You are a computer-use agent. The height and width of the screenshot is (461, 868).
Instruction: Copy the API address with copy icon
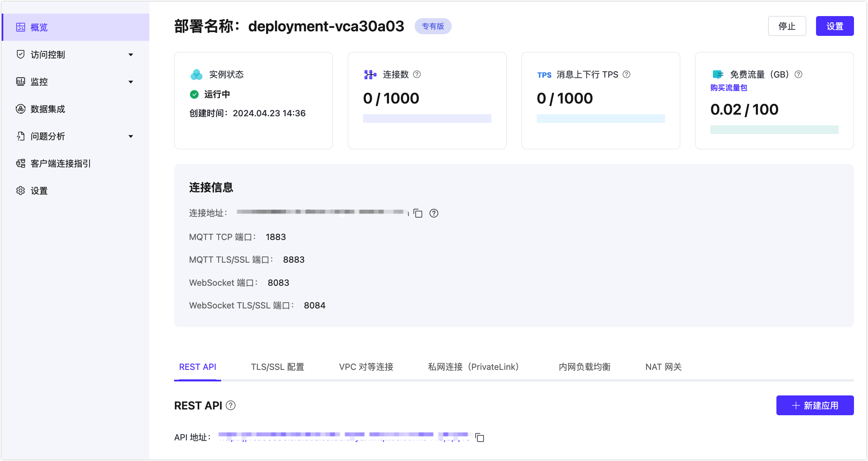coord(479,437)
